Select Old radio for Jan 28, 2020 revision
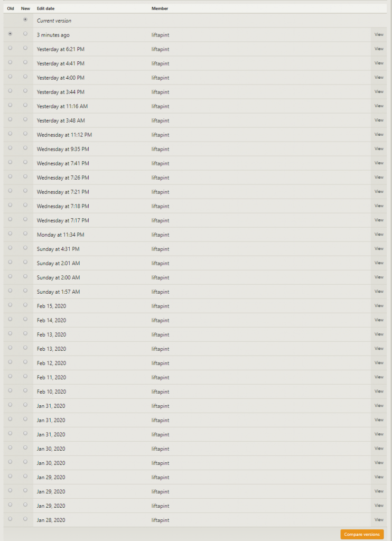The height and width of the screenshot is (541, 392). pos(11,519)
